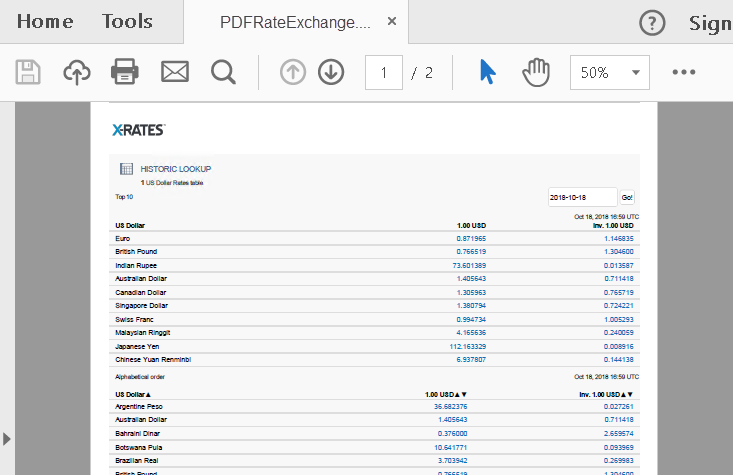Click Sign In at top right
Screen dimensions: 733x475
point(711,23)
